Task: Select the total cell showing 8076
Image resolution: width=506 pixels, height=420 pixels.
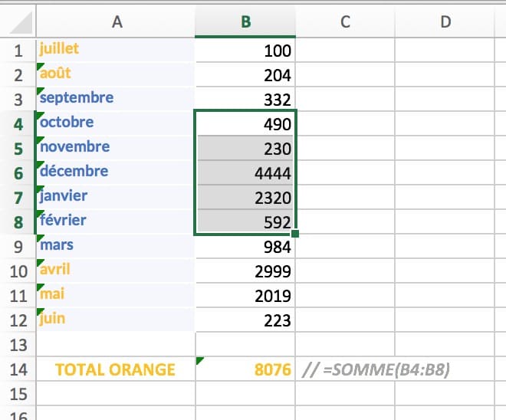Action: pyautogui.click(x=245, y=369)
